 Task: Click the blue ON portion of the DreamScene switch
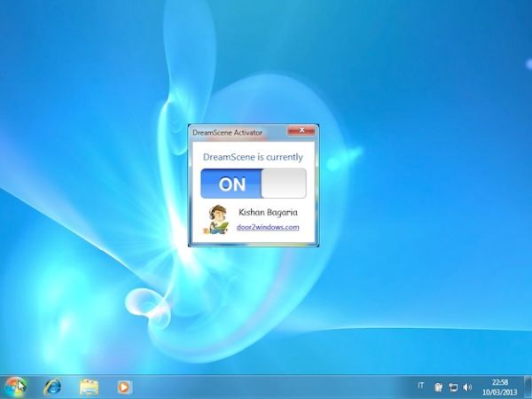pos(231,184)
